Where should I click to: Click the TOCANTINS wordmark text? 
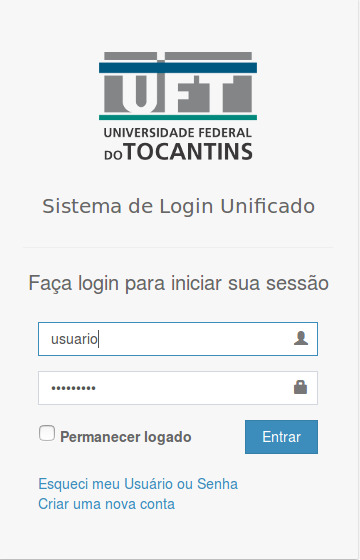click(189, 152)
